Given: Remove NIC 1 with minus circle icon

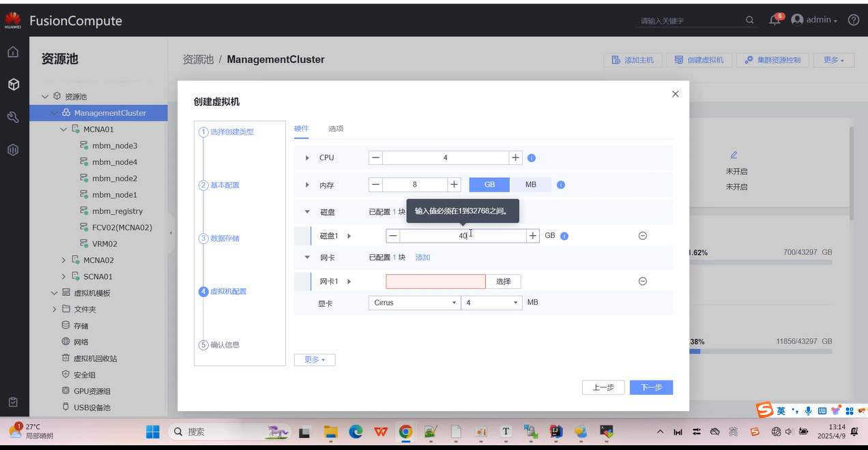Looking at the screenshot, I should (642, 281).
